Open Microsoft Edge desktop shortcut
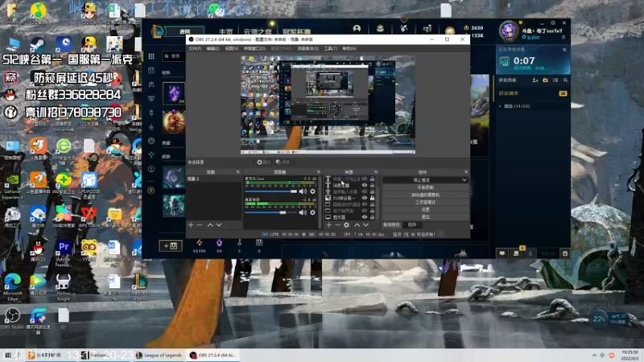 [x=12, y=286]
